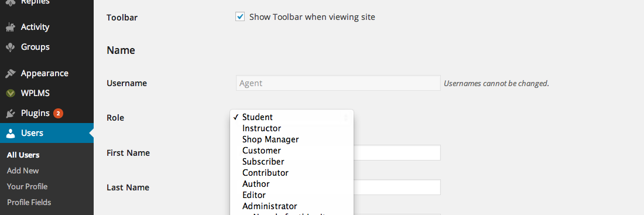This screenshot has height=215, width=644.
Task: Click the Username label
Action: 127,83
